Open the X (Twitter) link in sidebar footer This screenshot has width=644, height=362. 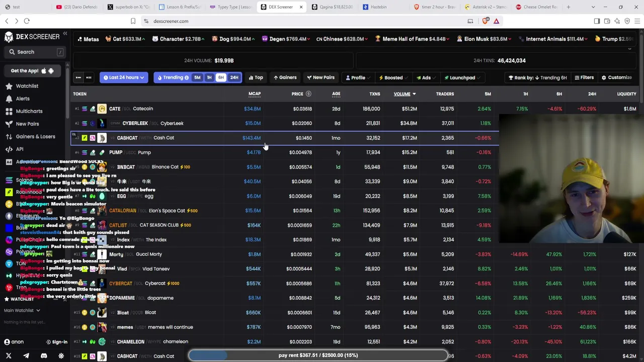(x=9, y=356)
